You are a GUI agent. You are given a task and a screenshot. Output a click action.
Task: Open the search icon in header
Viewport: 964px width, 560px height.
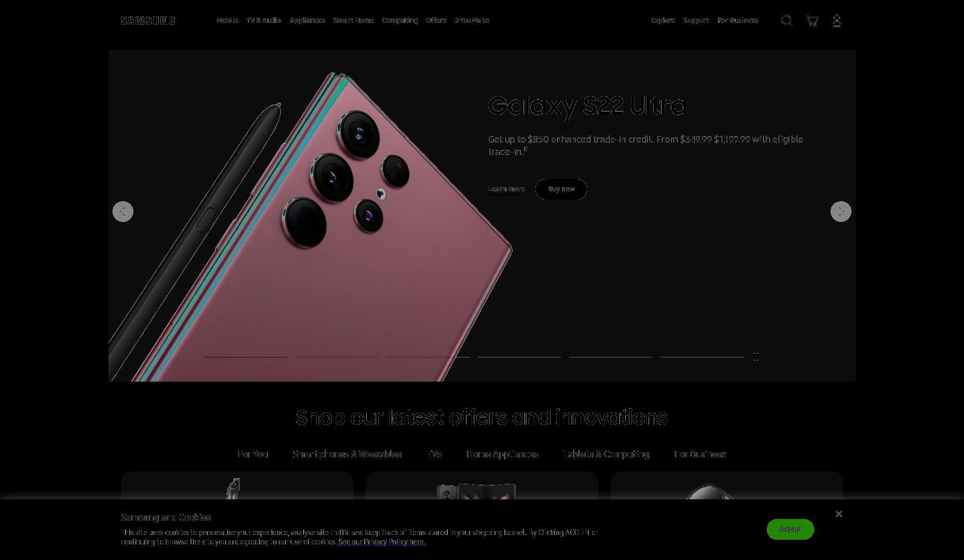787,21
